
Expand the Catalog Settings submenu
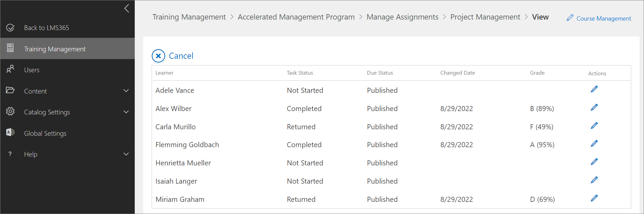coord(126,112)
